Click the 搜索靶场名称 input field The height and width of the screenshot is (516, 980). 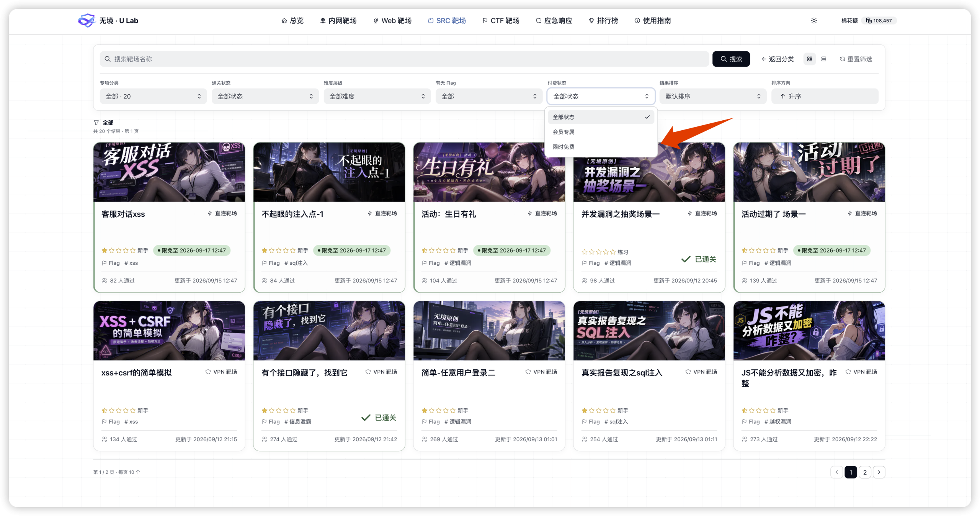[404, 59]
